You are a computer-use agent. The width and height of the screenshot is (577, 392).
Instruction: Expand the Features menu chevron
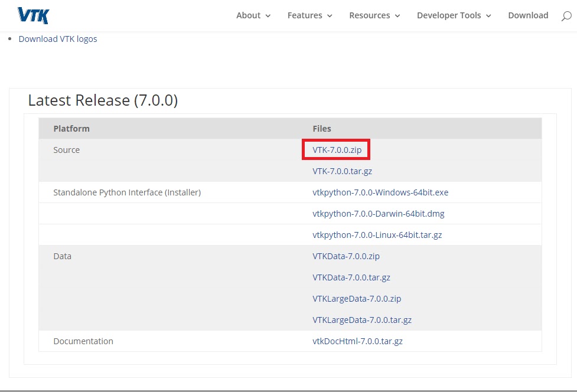(x=330, y=16)
